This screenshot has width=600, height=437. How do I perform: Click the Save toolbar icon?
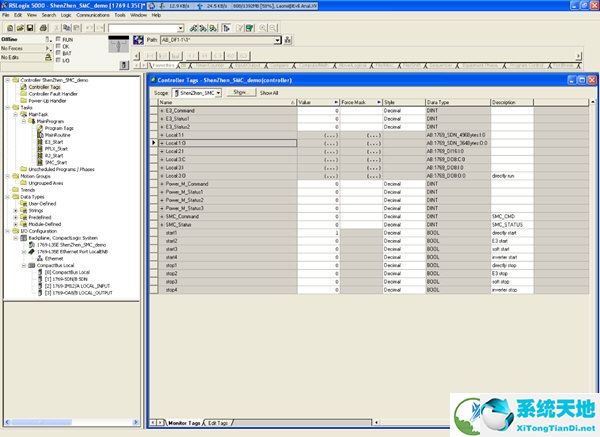pos(30,28)
